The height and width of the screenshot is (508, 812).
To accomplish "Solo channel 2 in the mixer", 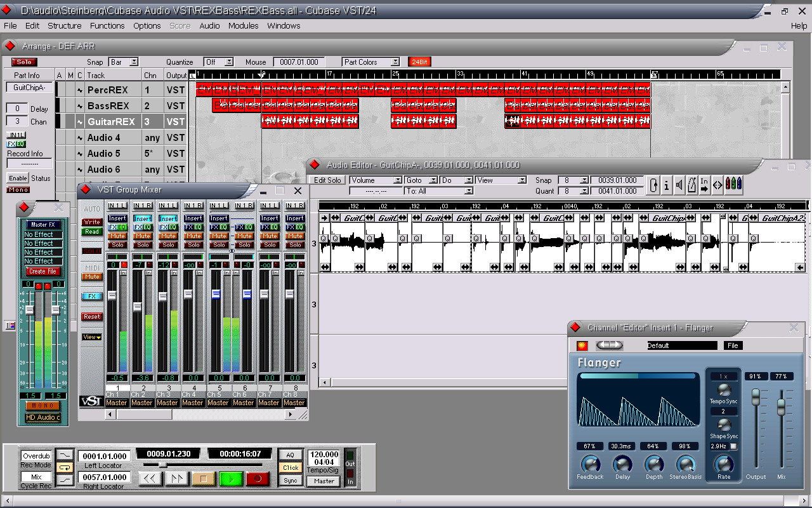I will point(143,245).
